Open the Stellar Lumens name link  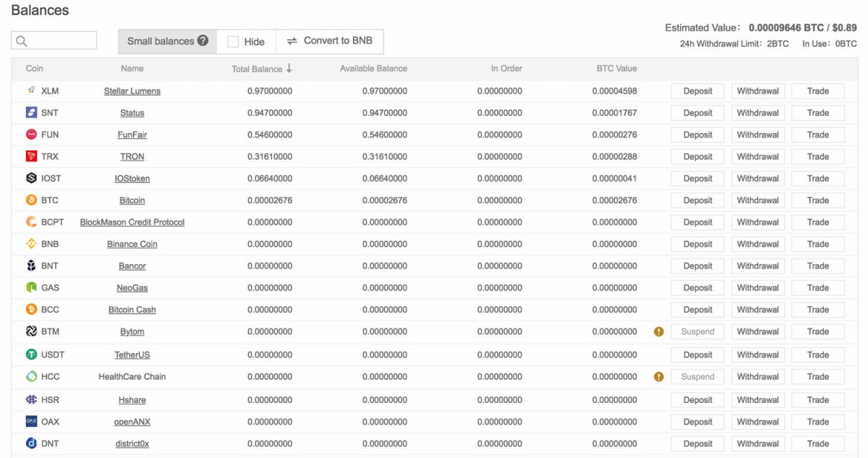click(x=132, y=91)
